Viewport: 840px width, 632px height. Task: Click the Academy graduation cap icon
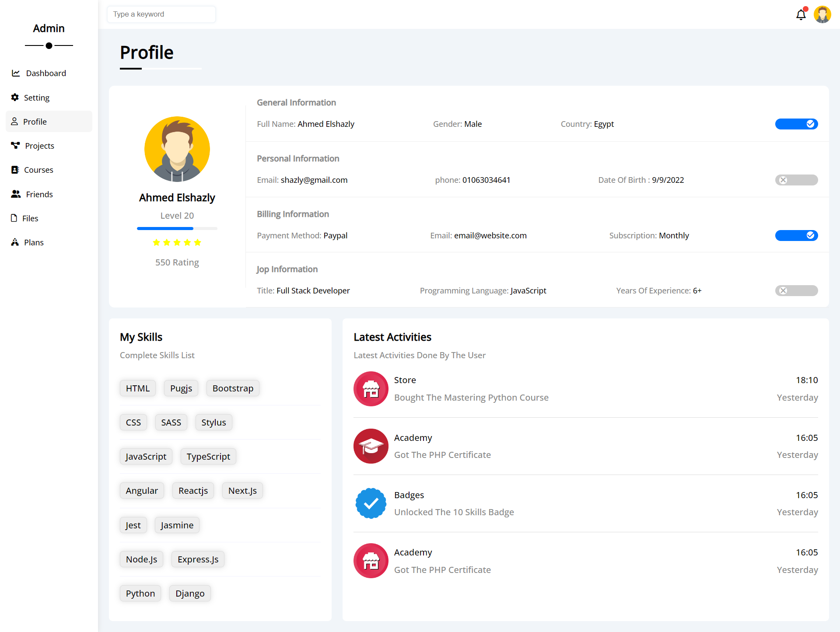click(371, 446)
